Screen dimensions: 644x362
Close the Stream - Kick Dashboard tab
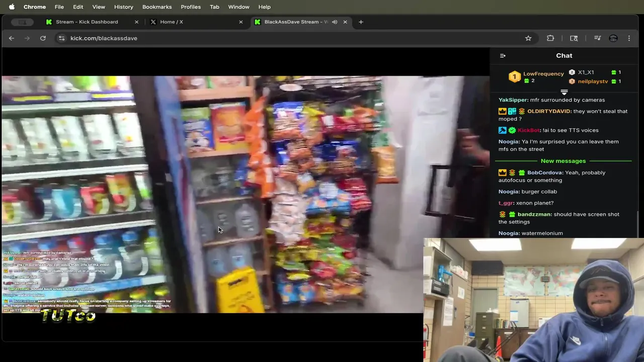[136, 22]
